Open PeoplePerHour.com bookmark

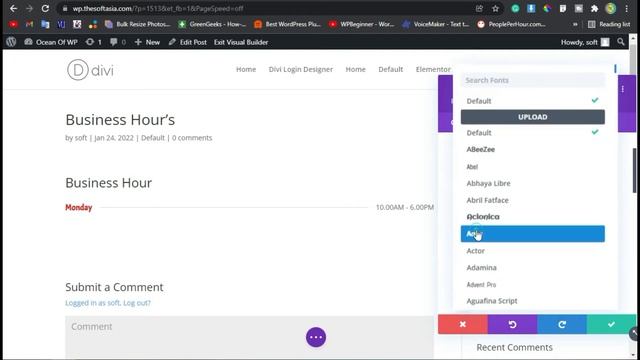[511, 24]
